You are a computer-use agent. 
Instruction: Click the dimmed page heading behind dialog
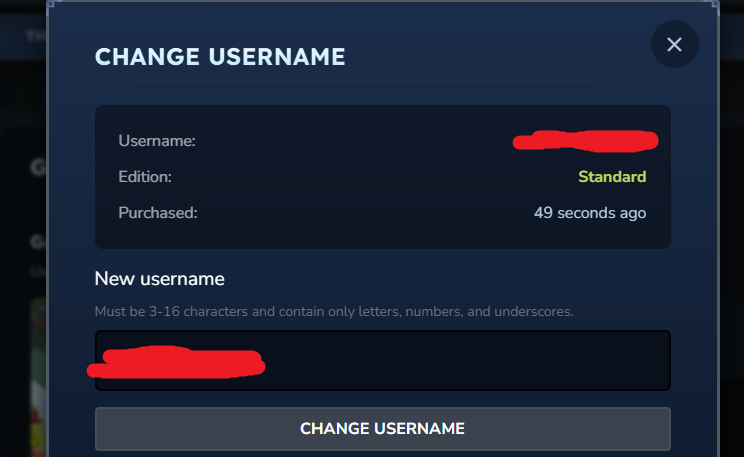tap(38, 167)
